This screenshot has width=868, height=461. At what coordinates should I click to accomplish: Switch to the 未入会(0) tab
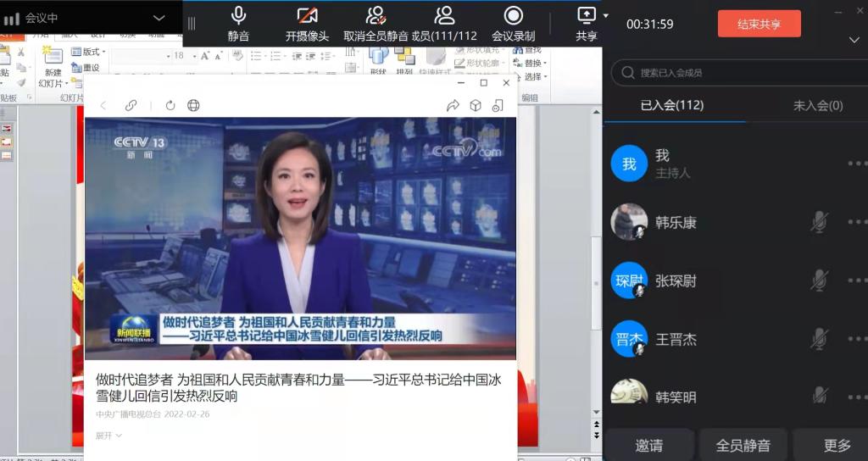817,105
